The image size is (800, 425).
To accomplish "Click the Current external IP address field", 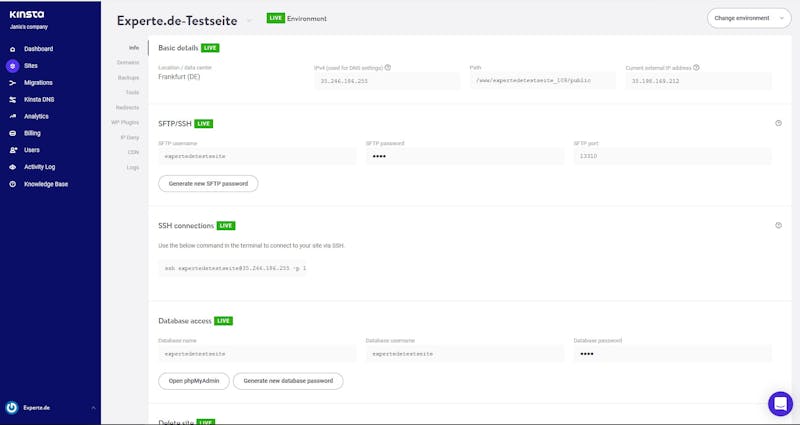I will pos(698,81).
